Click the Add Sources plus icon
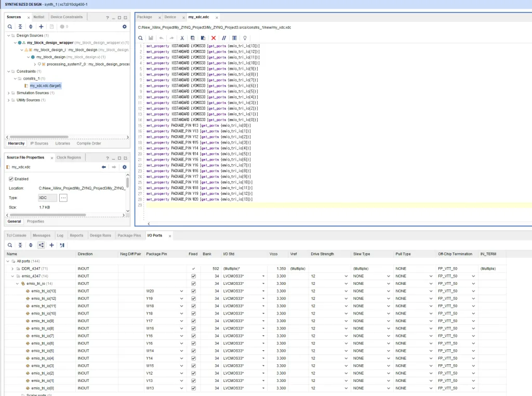532x396 pixels. (x=41, y=27)
